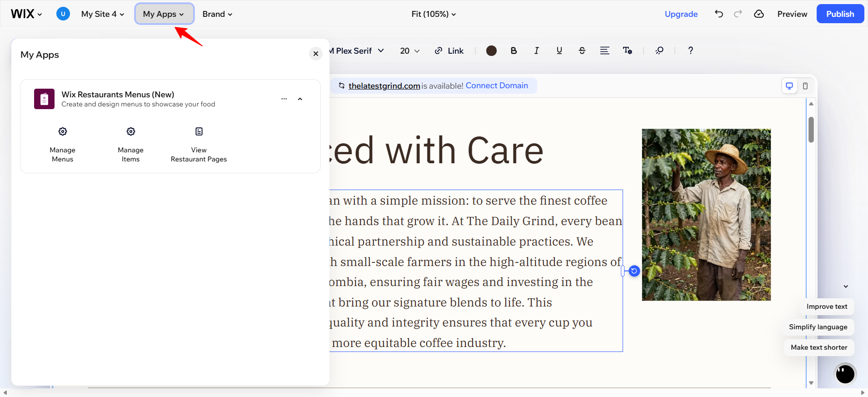Add a Link to the text
Viewport: 868px width, 397px height.
pos(449,50)
